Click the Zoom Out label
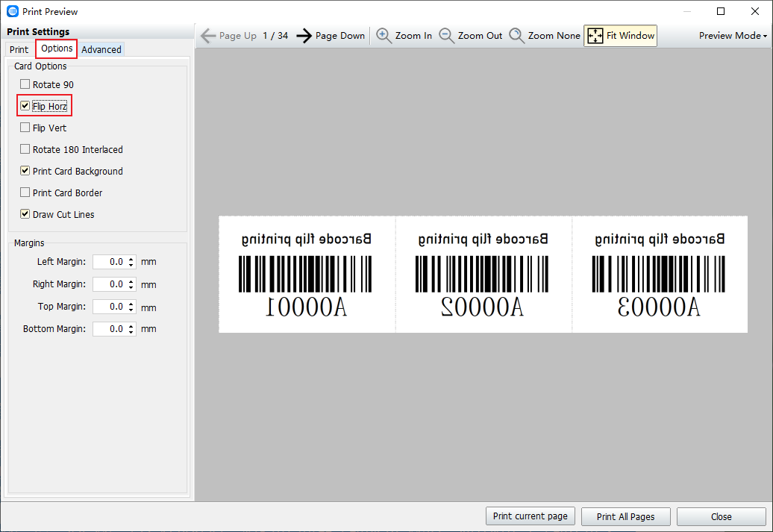 (481, 36)
